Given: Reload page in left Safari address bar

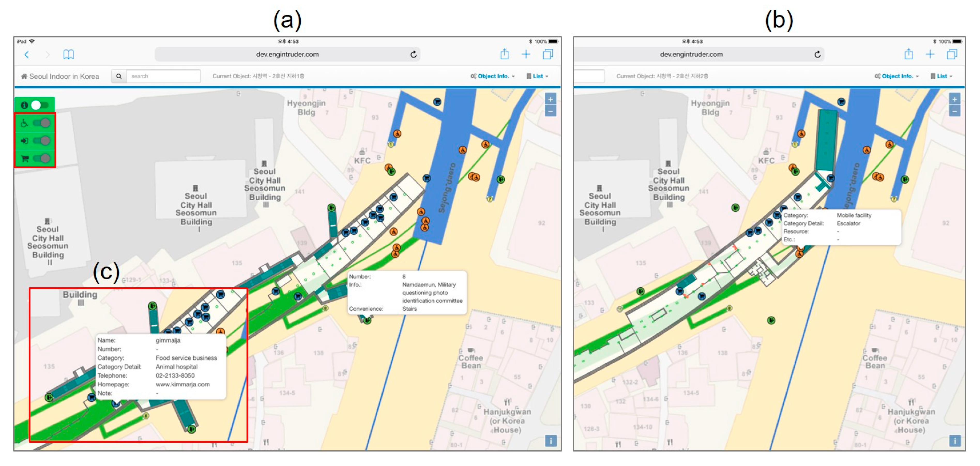Looking at the screenshot, I should 414,55.
